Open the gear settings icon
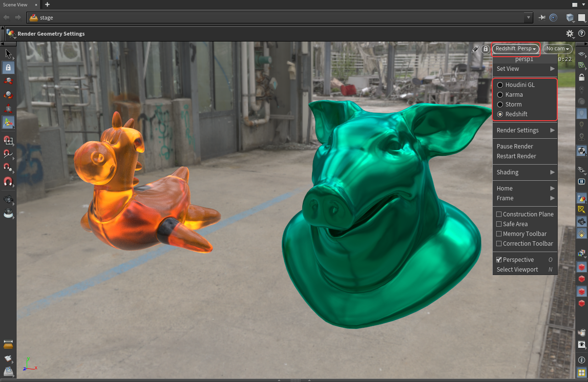Viewport: 588px width, 382px height. click(569, 34)
